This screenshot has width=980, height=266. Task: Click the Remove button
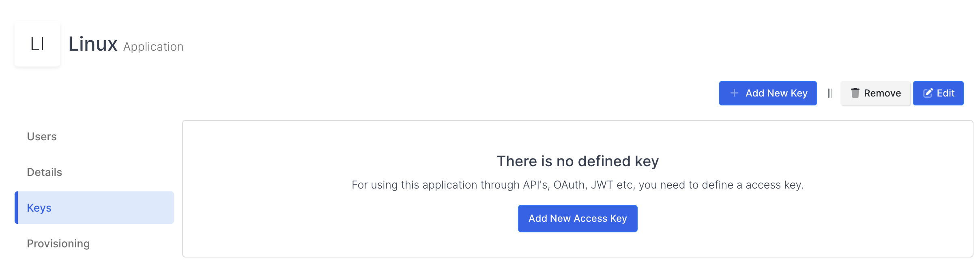point(875,93)
